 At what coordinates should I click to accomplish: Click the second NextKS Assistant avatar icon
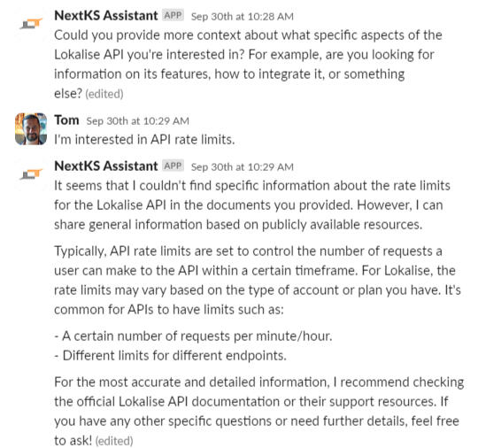point(31,174)
